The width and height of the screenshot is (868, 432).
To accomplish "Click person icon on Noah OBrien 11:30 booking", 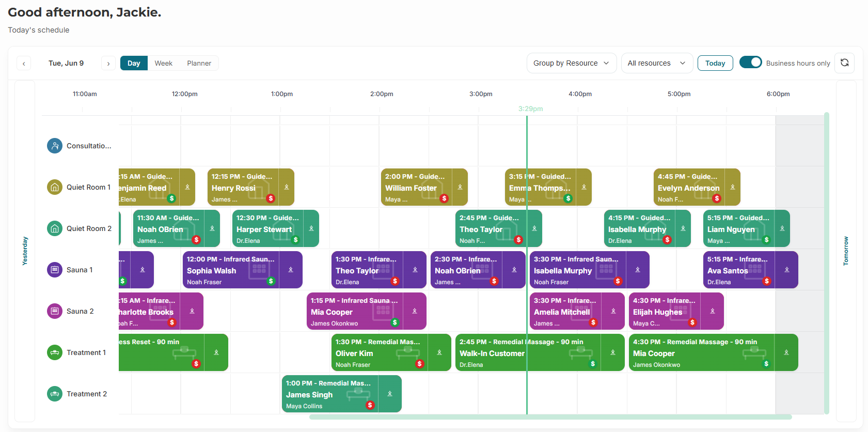I will point(212,228).
